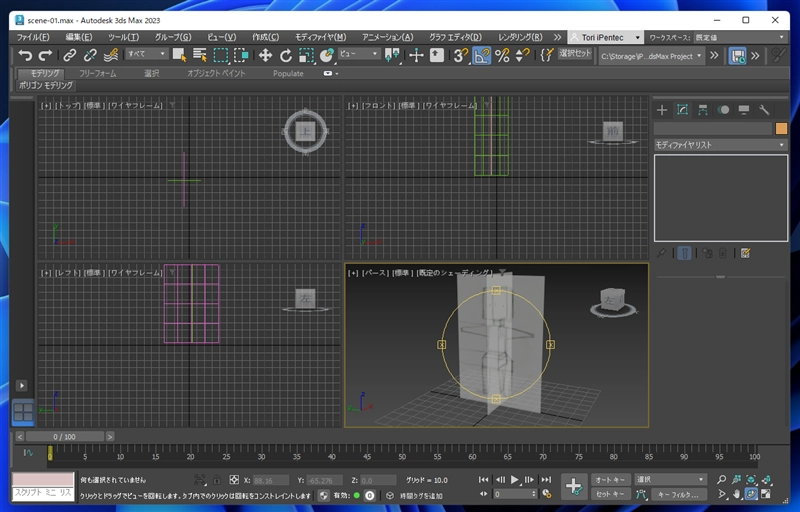Click the Unlink selection tool
The height and width of the screenshot is (512, 800).
[x=90, y=55]
